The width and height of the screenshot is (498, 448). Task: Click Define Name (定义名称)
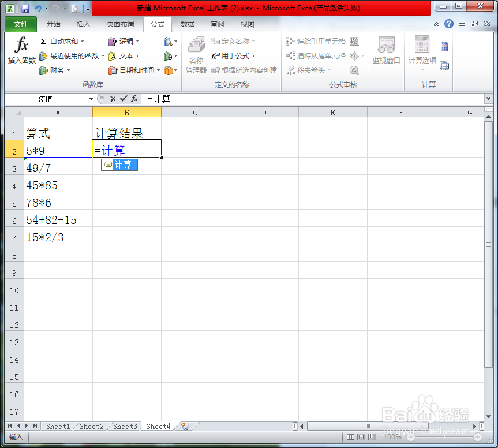(x=233, y=42)
